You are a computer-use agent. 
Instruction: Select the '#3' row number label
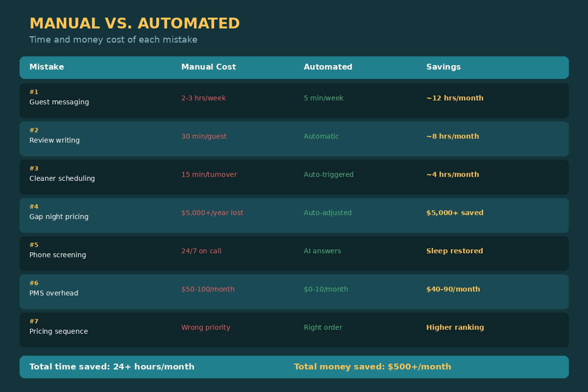[34, 169]
